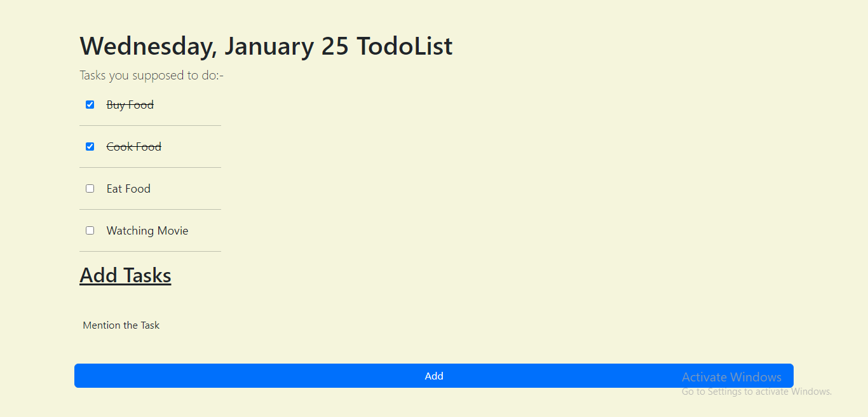
Task: Click the divider line below Eat Food
Action: (150, 210)
